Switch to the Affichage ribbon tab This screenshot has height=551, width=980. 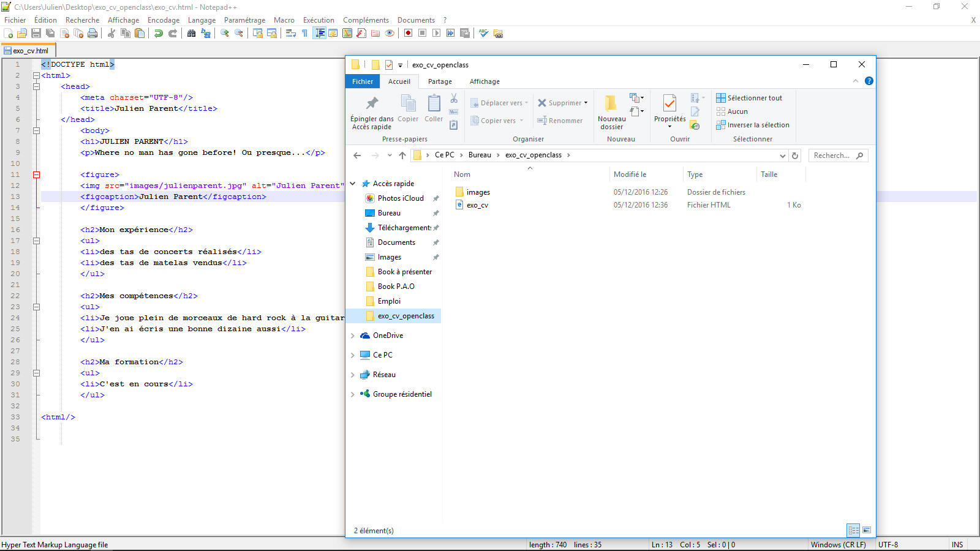pyautogui.click(x=484, y=81)
